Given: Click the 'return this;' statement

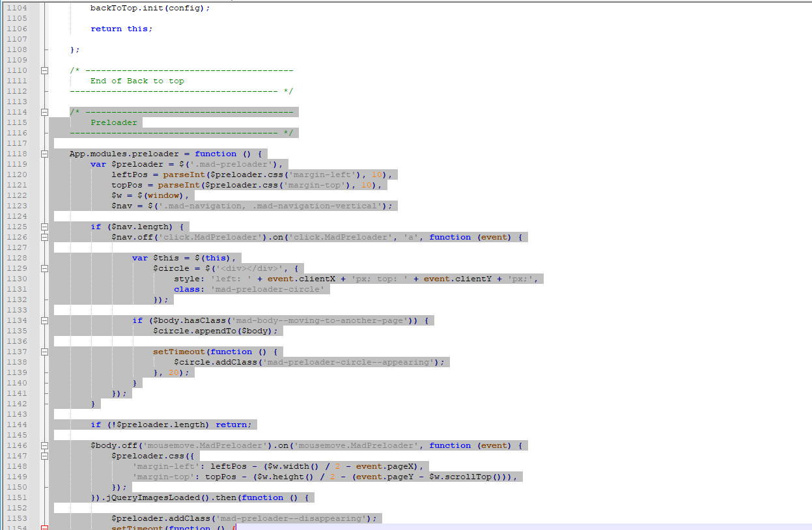Looking at the screenshot, I should [121, 29].
